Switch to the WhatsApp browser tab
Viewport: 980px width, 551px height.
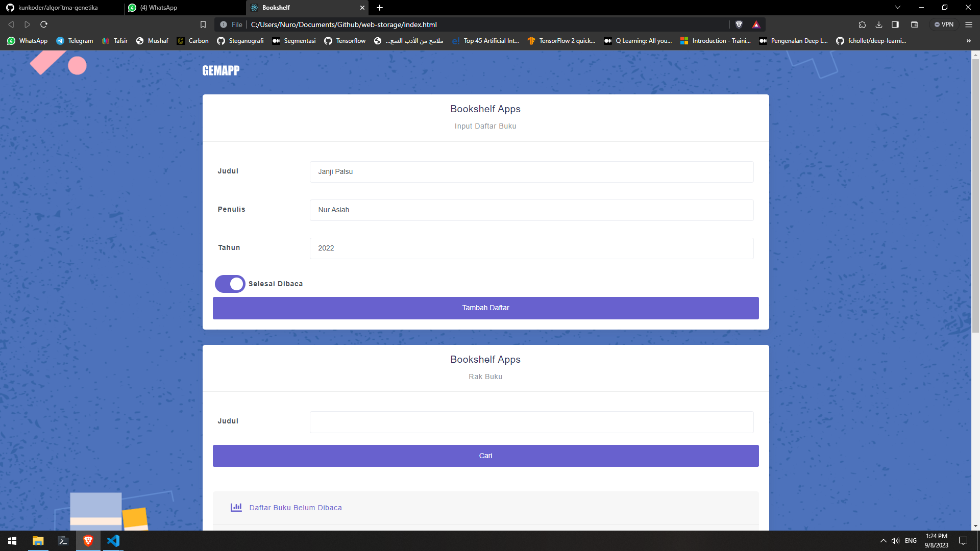pyautogui.click(x=163, y=8)
